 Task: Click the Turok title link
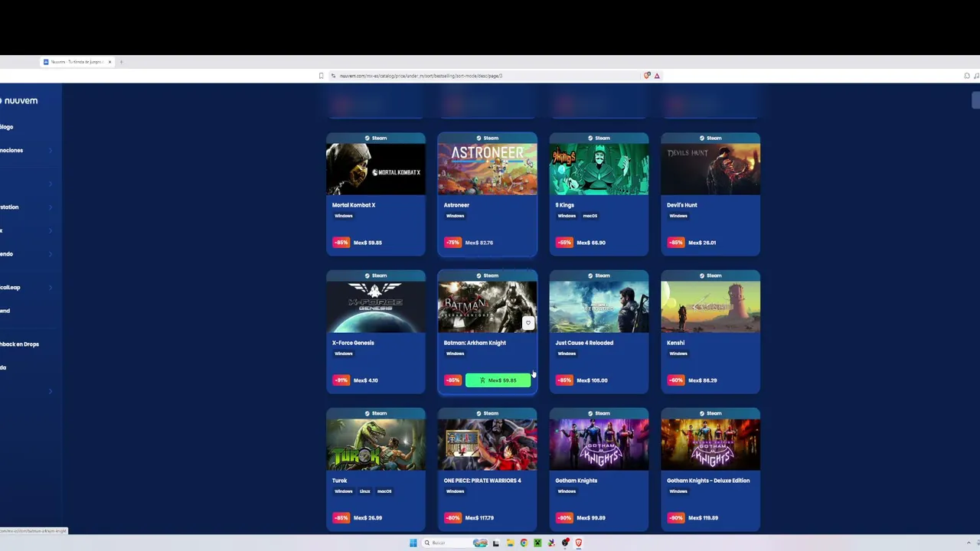pos(339,481)
